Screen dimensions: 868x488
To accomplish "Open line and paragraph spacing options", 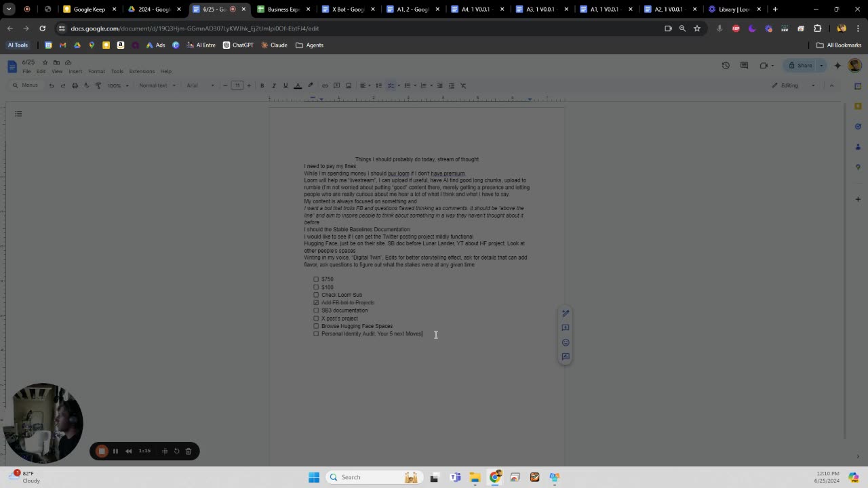I will [378, 85].
